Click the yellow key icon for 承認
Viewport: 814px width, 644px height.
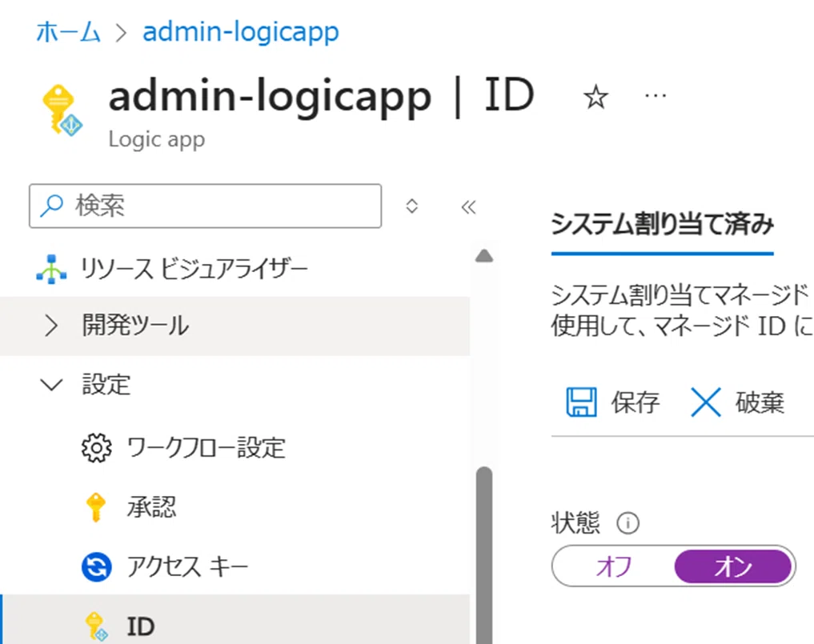(95, 507)
